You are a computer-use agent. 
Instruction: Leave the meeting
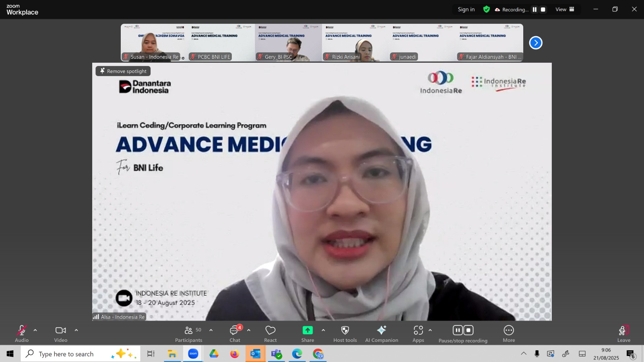[623, 333]
